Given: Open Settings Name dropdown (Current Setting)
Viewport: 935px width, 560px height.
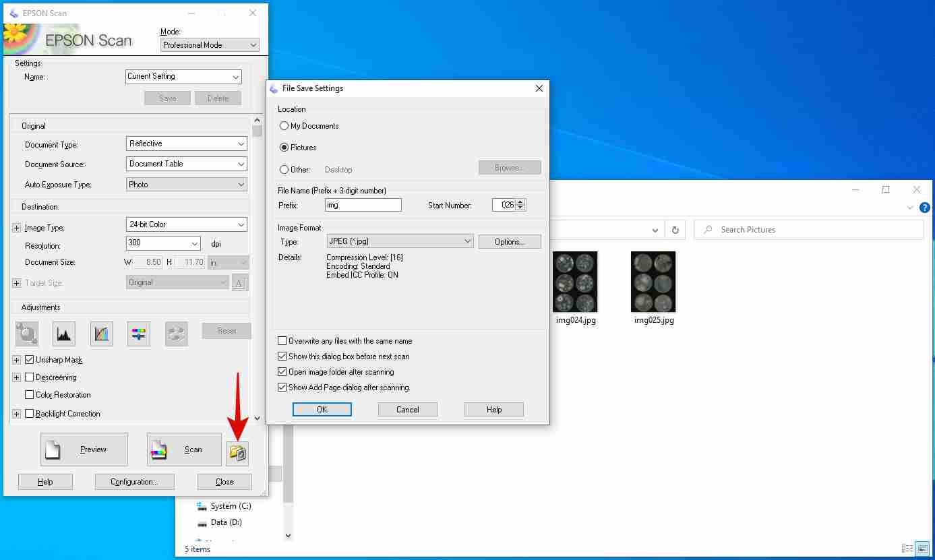Looking at the screenshot, I should click(x=183, y=77).
